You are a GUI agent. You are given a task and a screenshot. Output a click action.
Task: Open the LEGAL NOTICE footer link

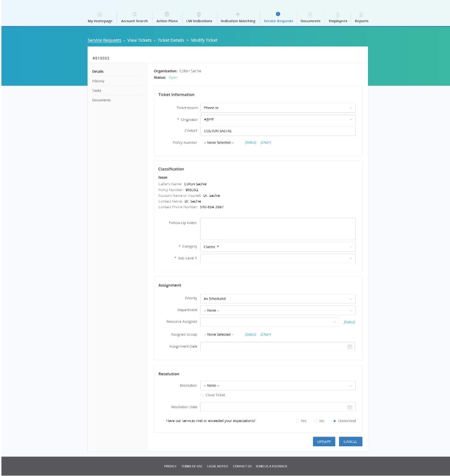tap(217, 467)
